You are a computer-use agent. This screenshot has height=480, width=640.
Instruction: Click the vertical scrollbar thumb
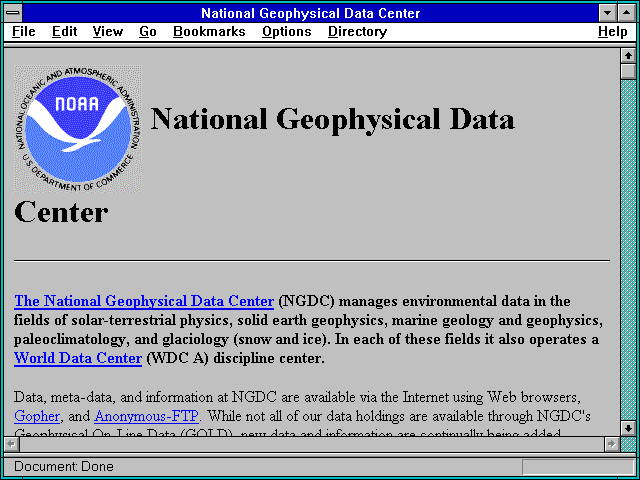(x=628, y=72)
